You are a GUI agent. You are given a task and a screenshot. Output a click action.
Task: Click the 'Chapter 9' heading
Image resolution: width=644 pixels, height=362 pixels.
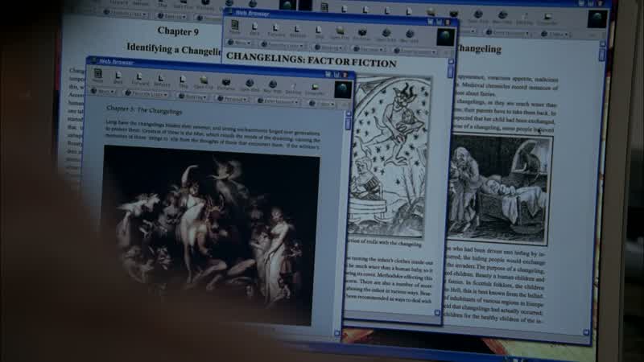[178, 31]
